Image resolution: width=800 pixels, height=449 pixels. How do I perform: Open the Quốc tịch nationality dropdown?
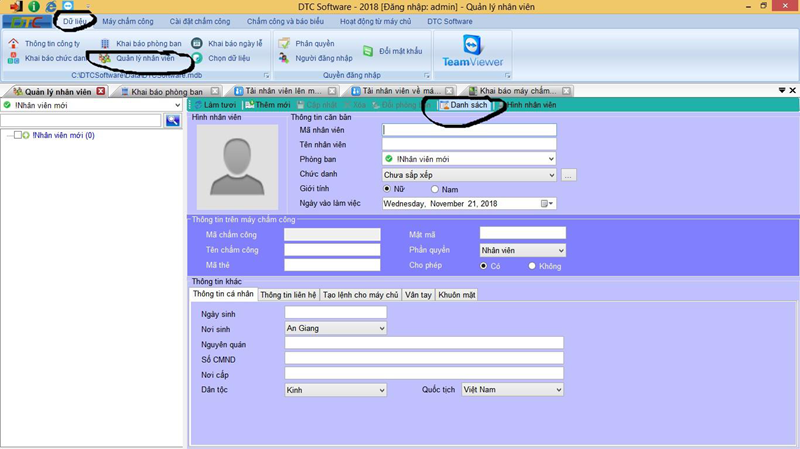[x=558, y=390]
